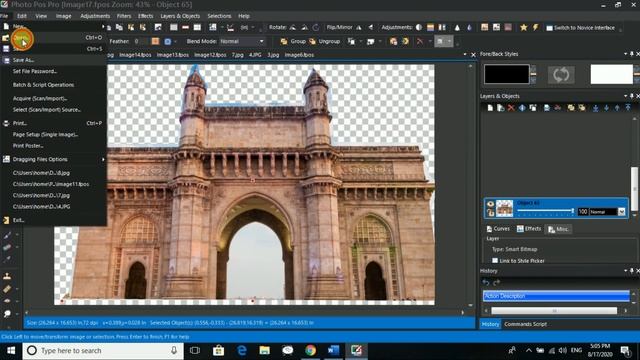
Task: Click the color bars adjustment icon
Action: (430, 27)
